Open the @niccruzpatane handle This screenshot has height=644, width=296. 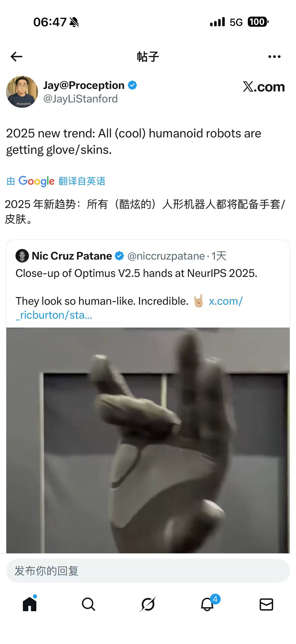(166, 256)
